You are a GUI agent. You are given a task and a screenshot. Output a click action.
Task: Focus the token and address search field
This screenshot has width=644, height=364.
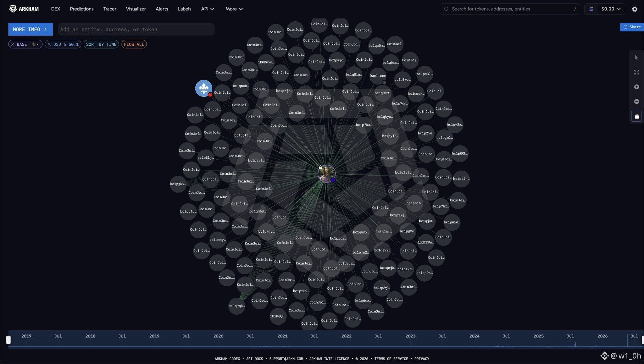pos(509,9)
